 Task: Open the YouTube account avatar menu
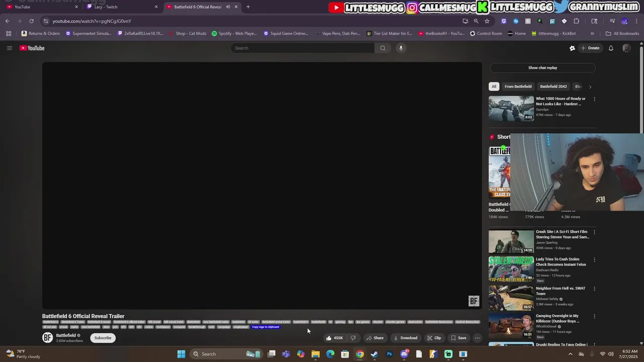point(626,48)
